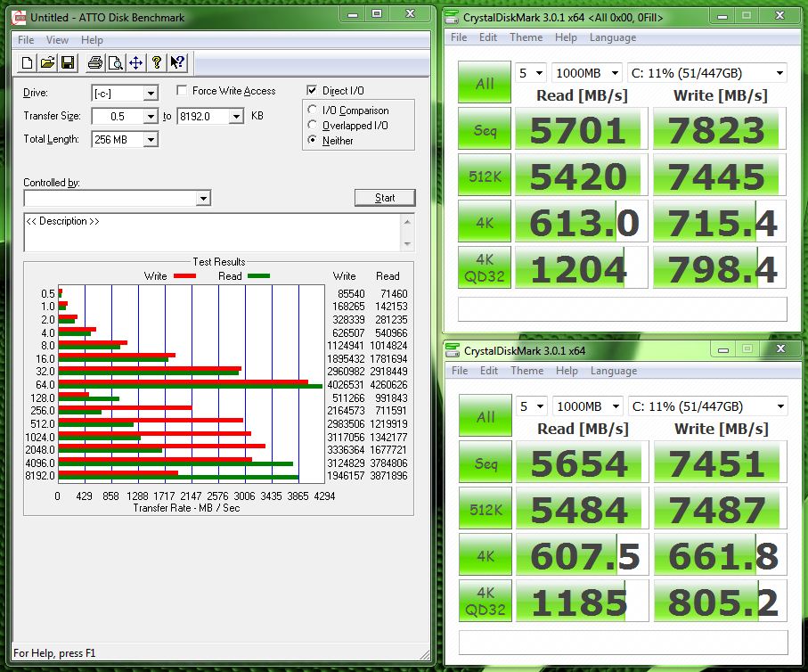The width and height of the screenshot is (808, 672).
Task: Open 1000MB size dropdown in bottom CrystalDiskMark
Action: coord(588,406)
